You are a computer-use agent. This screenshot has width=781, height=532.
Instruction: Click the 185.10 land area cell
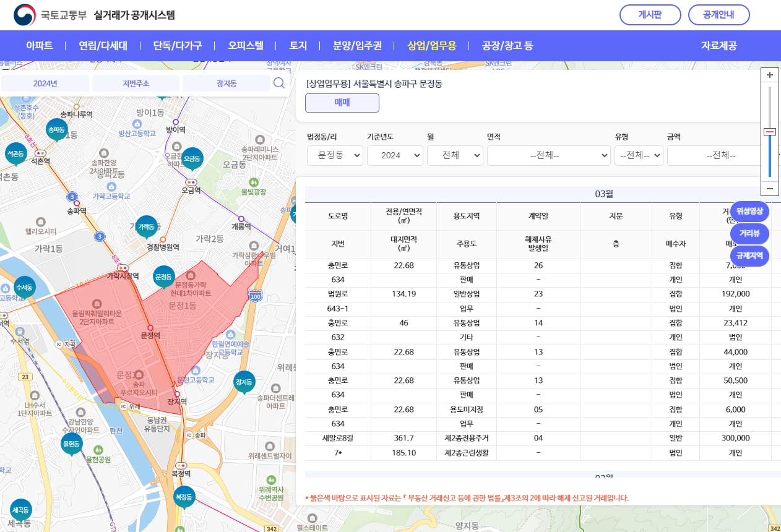pyautogui.click(x=403, y=453)
